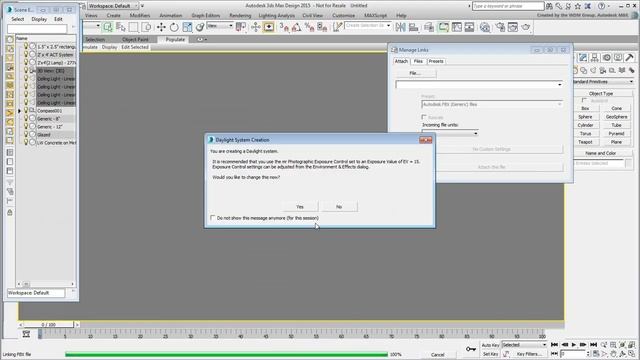Toggle the Auto Key button

[490, 345]
